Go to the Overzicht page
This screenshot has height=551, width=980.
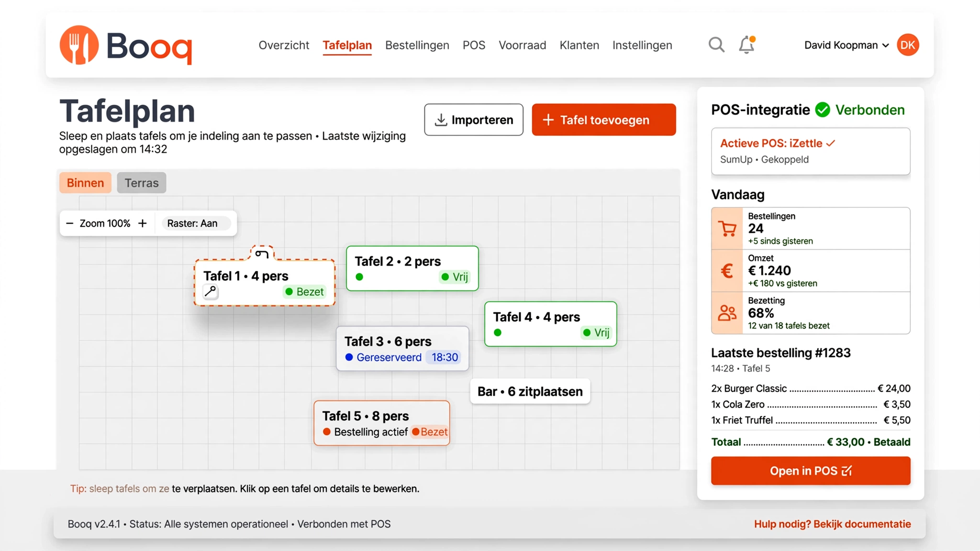pyautogui.click(x=284, y=45)
